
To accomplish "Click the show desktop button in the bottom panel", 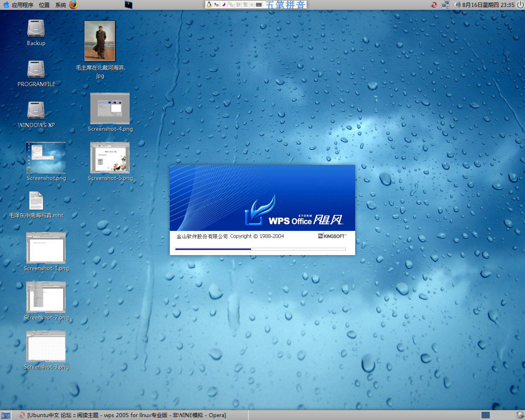I will pos(6,415).
